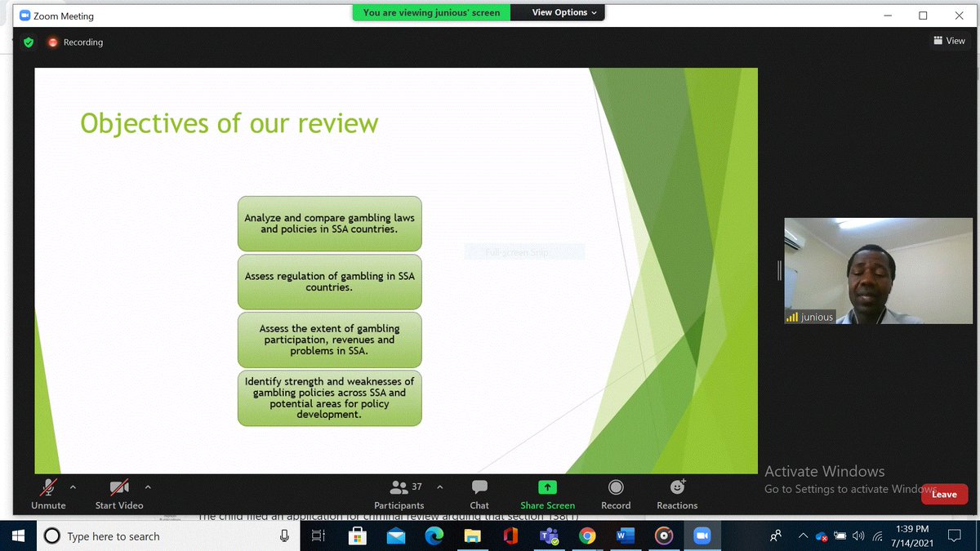
Task: Expand the arrow next to Participants
Action: [x=439, y=487]
